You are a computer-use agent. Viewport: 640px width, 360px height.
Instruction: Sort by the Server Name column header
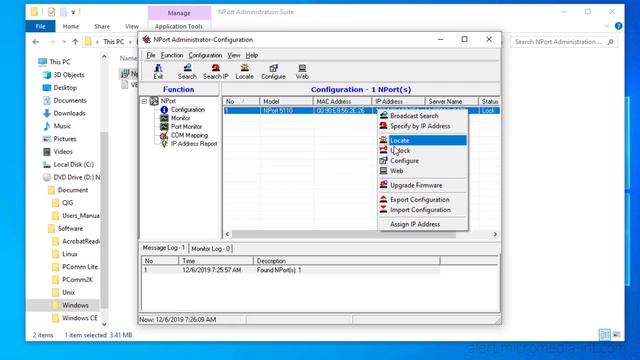pos(451,101)
